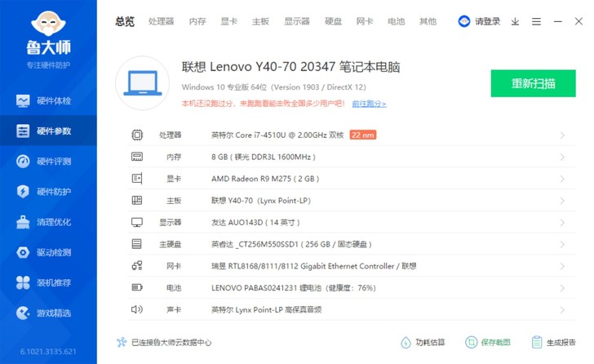Expand the 主板 row chevron
This screenshot has height=364, width=594.
(562, 201)
